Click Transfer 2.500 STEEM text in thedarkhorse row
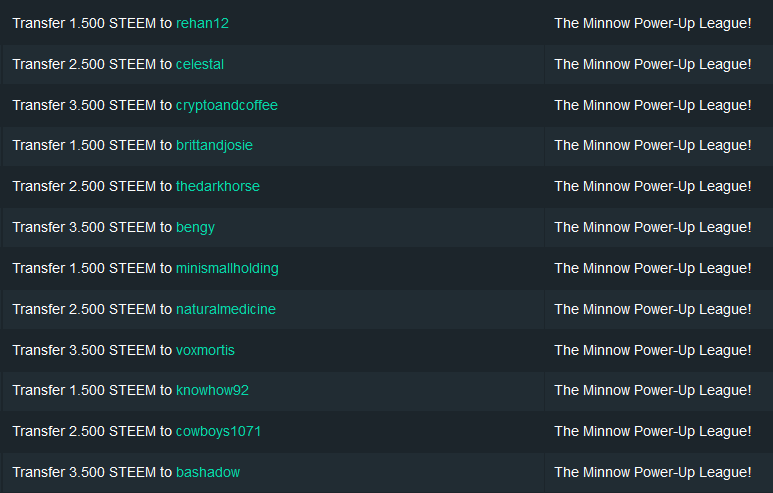The width and height of the screenshot is (773, 493). point(84,186)
